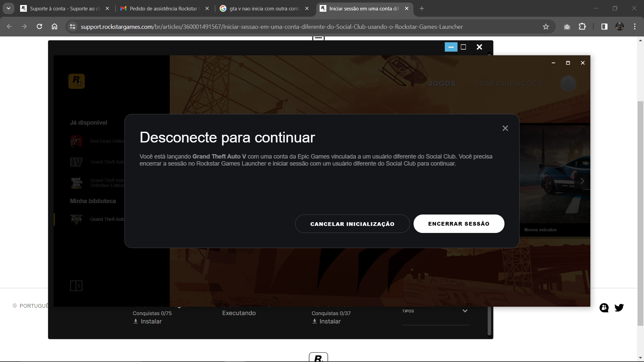Open the Social Club icon in page footer
Viewport: 644px width, 362px height.
click(x=604, y=307)
